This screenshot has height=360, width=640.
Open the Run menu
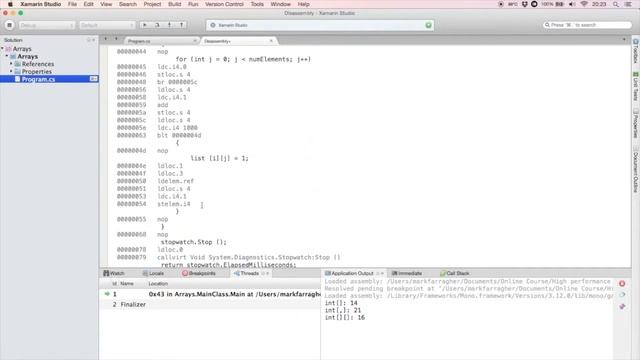193,4
